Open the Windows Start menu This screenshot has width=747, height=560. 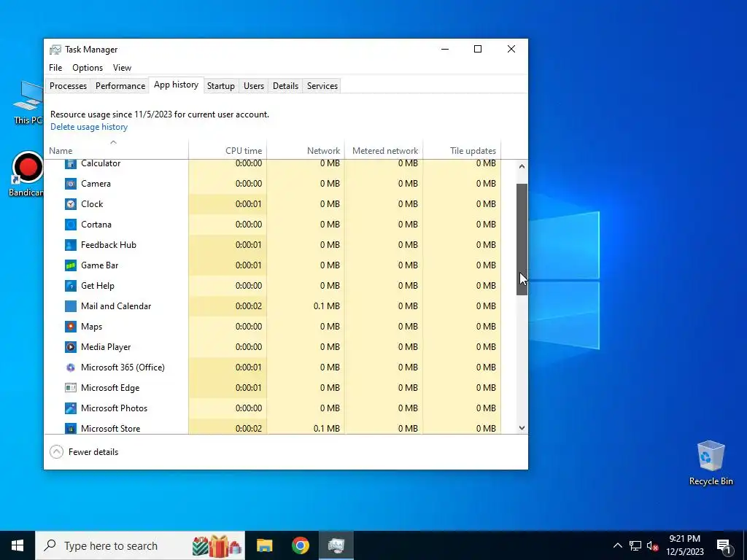coord(18,545)
